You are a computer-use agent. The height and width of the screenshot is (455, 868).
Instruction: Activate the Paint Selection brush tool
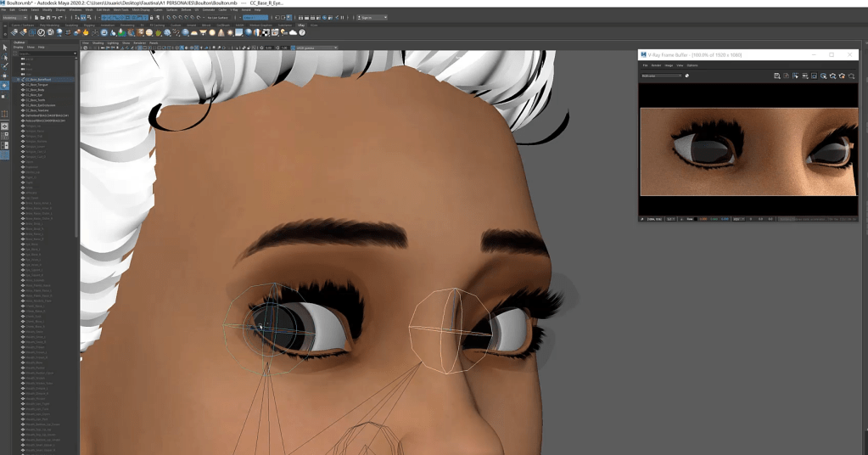[5, 66]
